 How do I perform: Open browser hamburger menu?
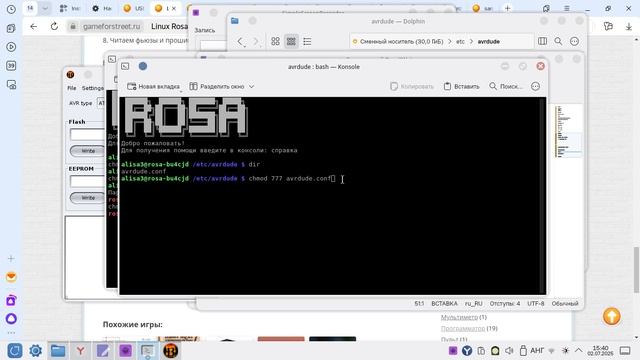(x=567, y=8)
